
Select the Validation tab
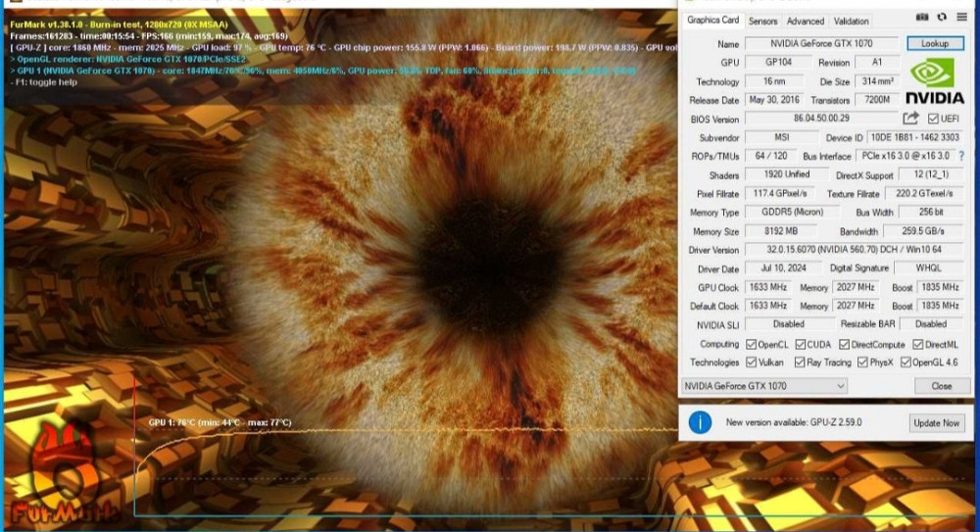coord(851,21)
